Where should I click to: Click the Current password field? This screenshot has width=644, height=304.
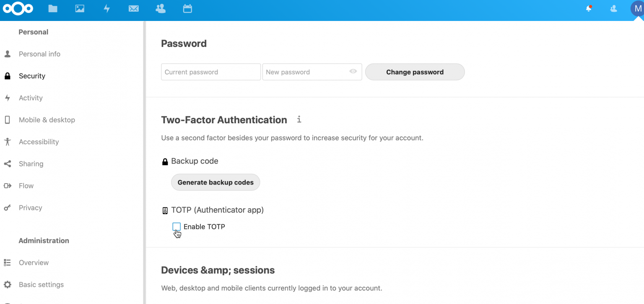point(210,72)
